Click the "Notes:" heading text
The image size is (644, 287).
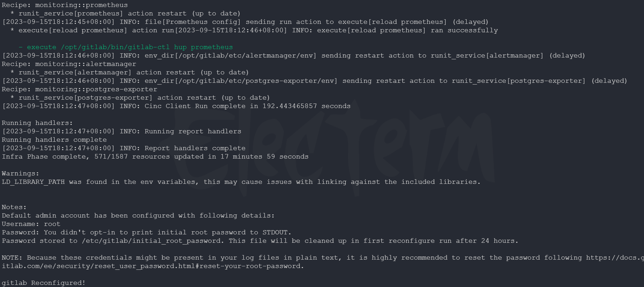(x=14, y=207)
